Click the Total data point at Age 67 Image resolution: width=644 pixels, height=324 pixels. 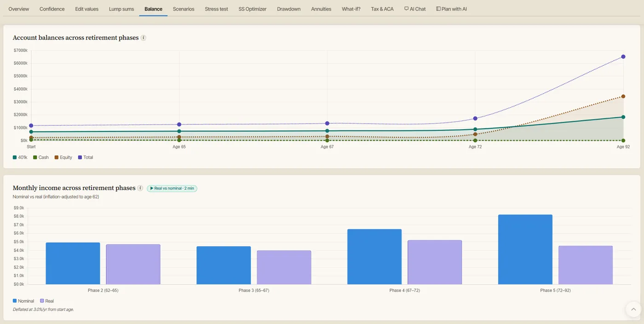pyautogui.click(x=327, y=123)
